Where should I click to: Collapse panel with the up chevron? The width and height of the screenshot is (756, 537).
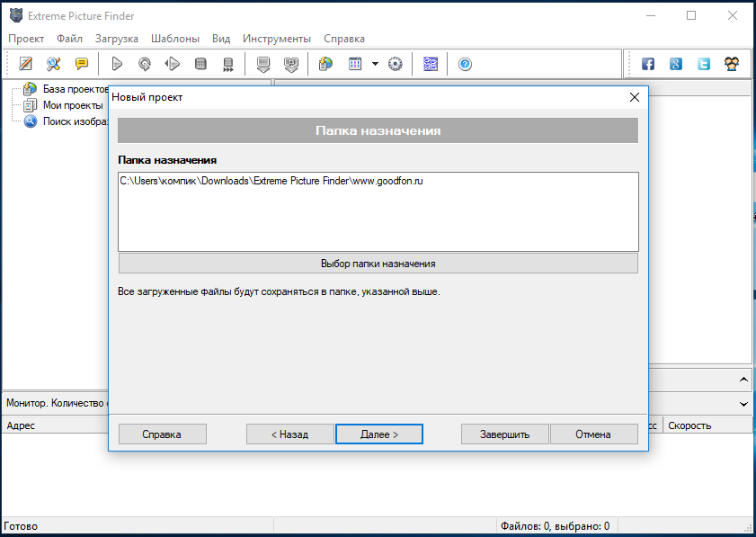coord(744,380)
